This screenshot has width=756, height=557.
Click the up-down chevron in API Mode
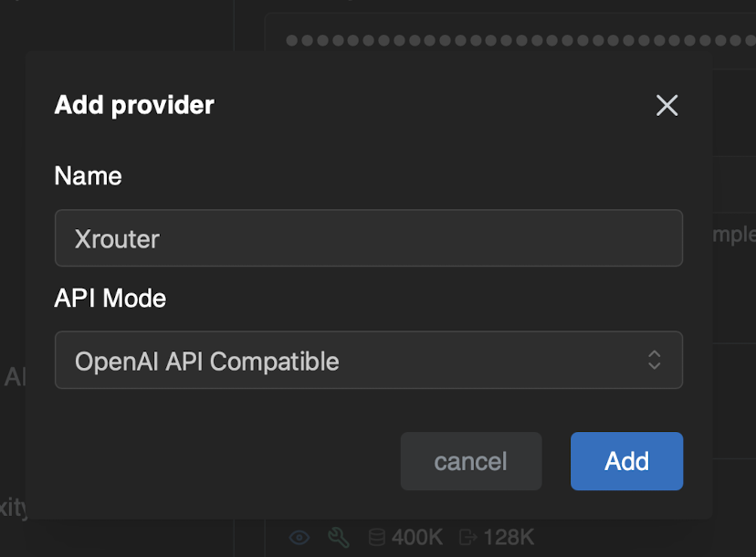click(x=654, y=360)
